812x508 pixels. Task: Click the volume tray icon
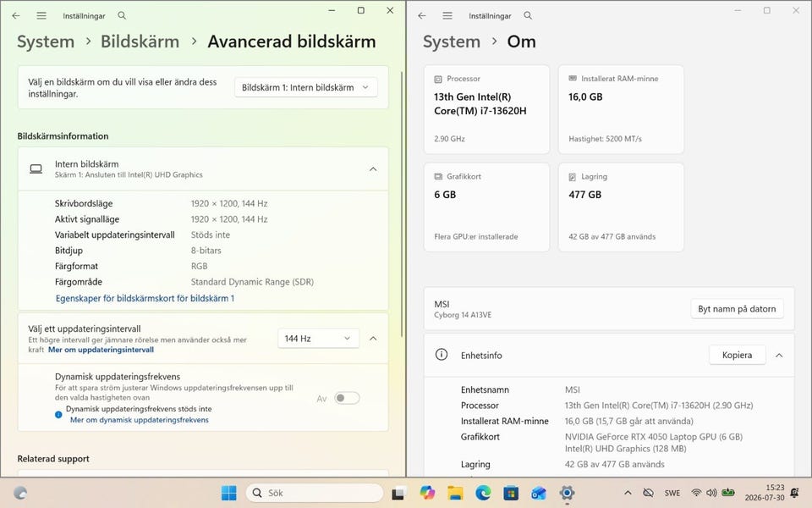tap(712, 493)
